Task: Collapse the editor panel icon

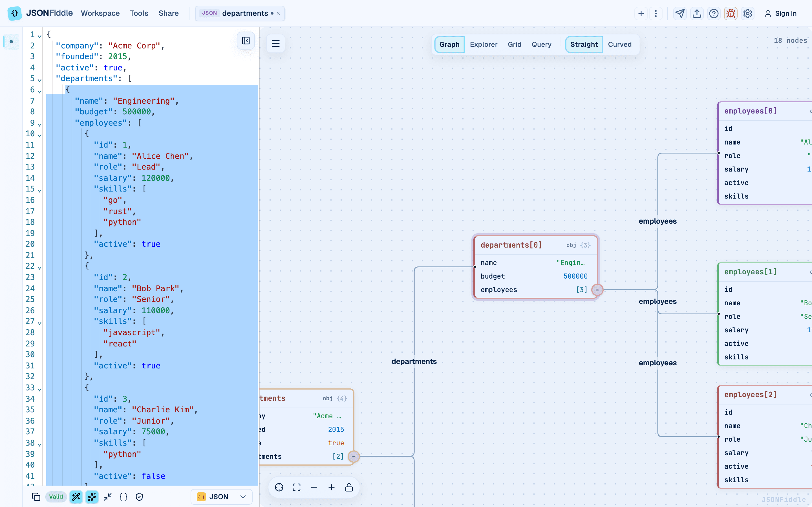Action: (x=246, y=41)
